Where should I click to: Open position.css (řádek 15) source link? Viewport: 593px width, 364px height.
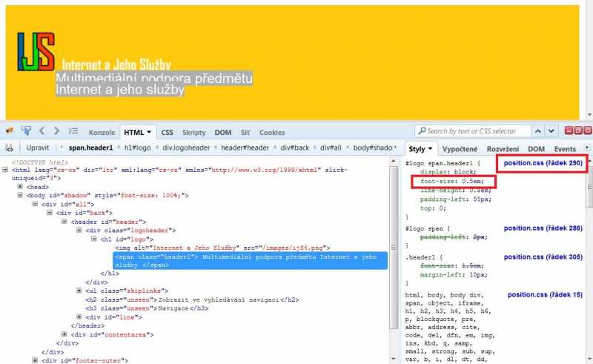pos(545,294)
